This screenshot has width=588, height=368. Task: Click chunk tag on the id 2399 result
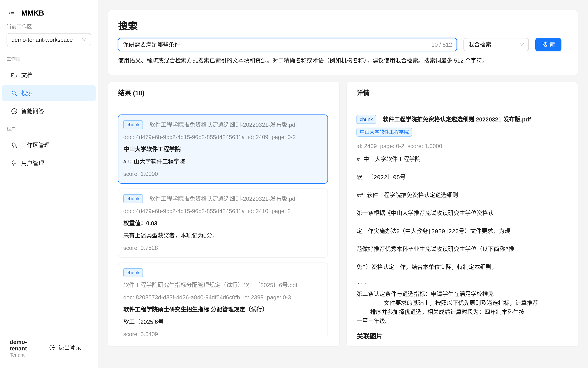(133, 273)
